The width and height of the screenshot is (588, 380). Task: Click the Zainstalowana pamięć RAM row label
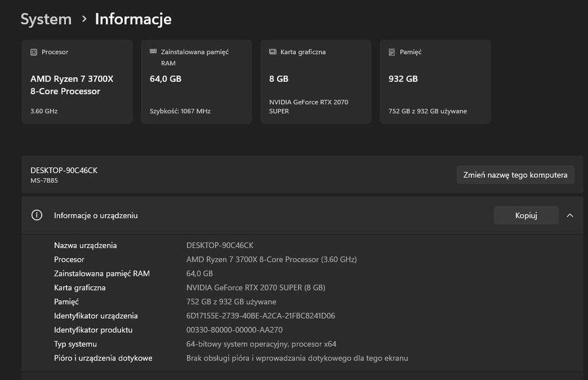pos(102,274)
